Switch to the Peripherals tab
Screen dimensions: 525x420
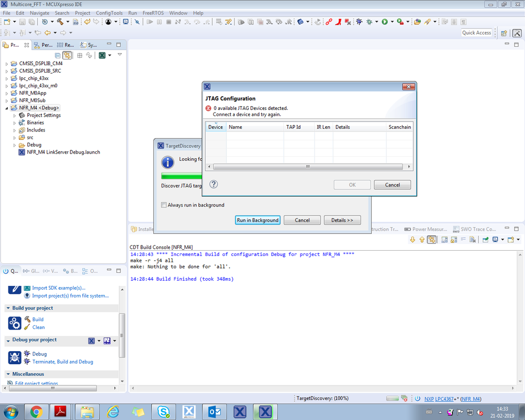[x=43, y=45]
